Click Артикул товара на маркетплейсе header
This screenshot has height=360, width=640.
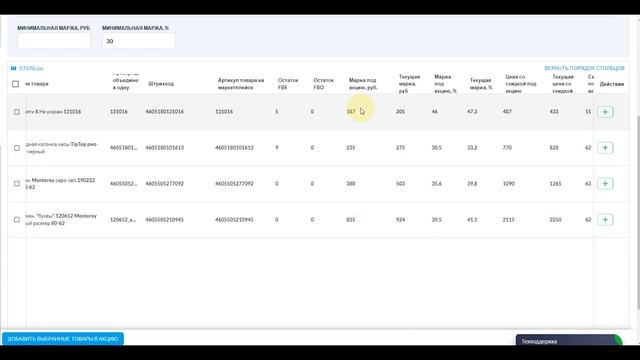tap(241, 84)
